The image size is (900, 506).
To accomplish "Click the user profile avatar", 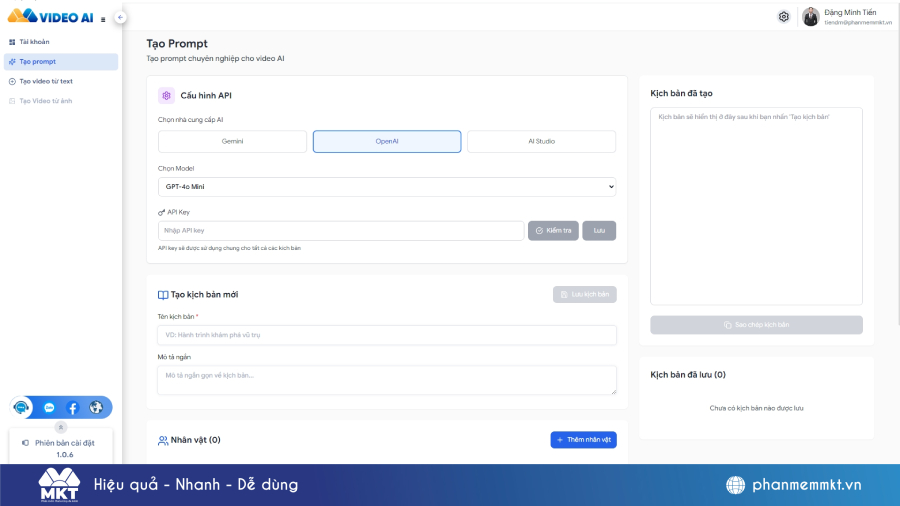I will pos(810,17).
